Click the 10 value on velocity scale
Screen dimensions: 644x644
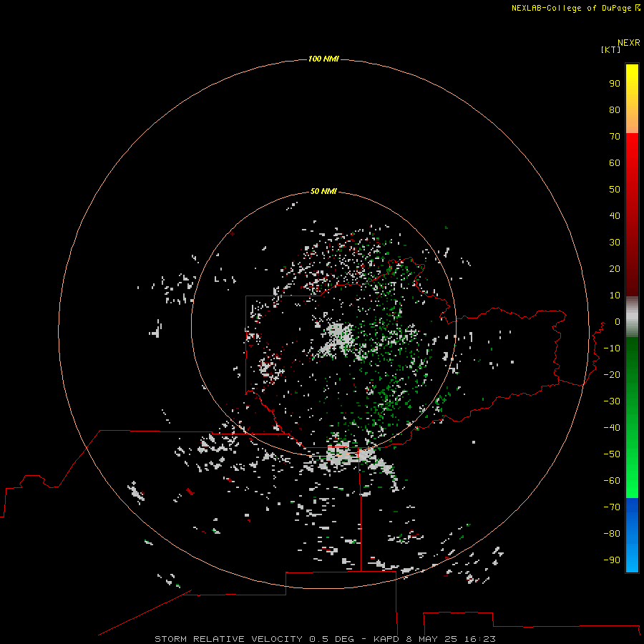pos(615,296)
